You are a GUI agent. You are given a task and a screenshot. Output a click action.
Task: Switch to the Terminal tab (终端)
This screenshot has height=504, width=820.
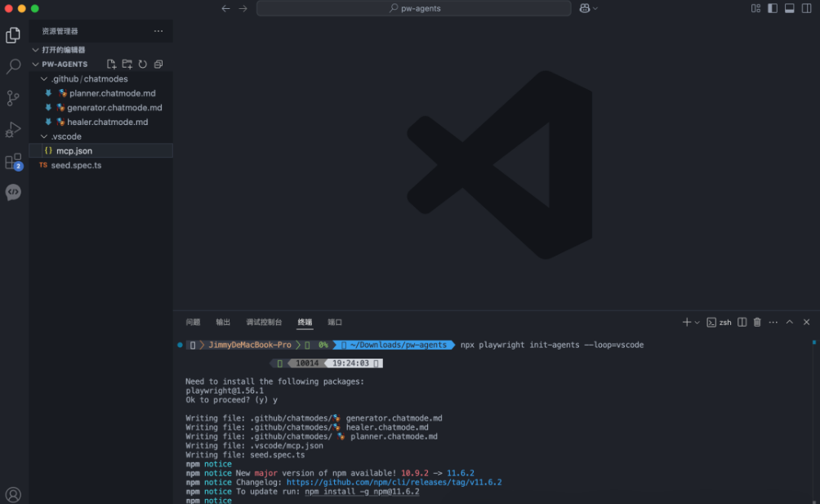point(305,322)
